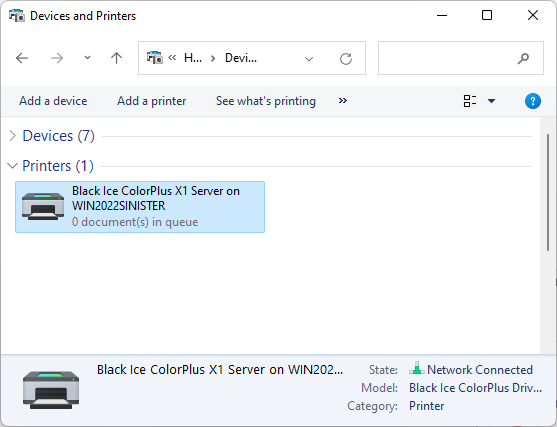Collapse the Printers (1) group

(12, 166)
